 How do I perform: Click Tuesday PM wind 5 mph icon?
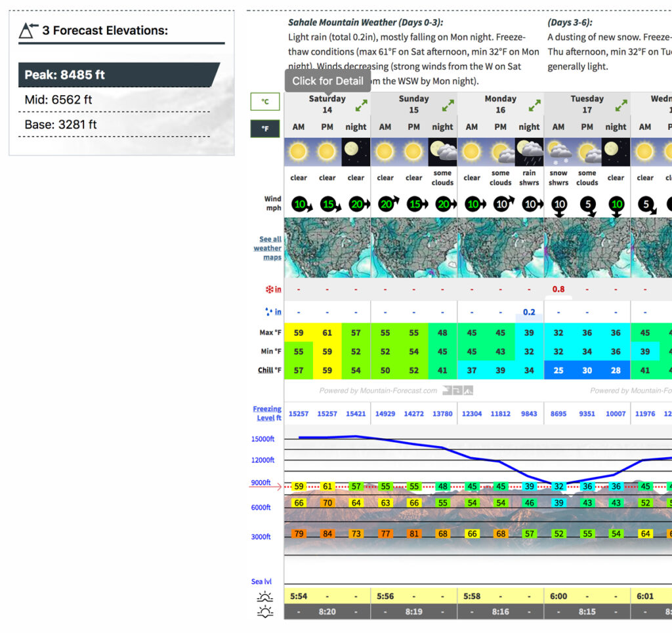(x=589, y=206)
